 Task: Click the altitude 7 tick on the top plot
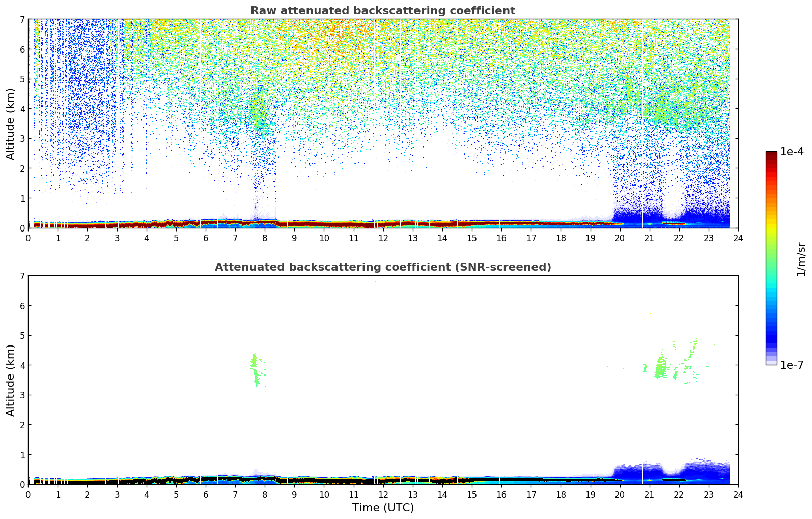point(22,19)
